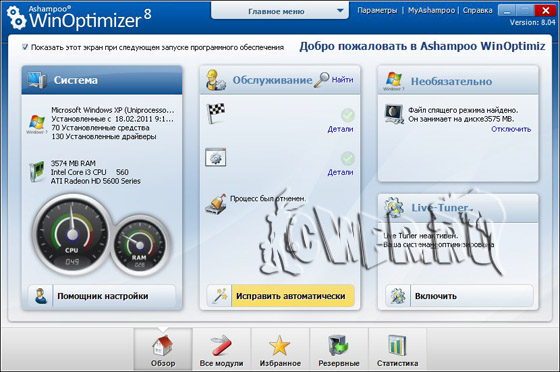Click the checkered flag icon
The image size is (560, 372).
click(216, 113)
